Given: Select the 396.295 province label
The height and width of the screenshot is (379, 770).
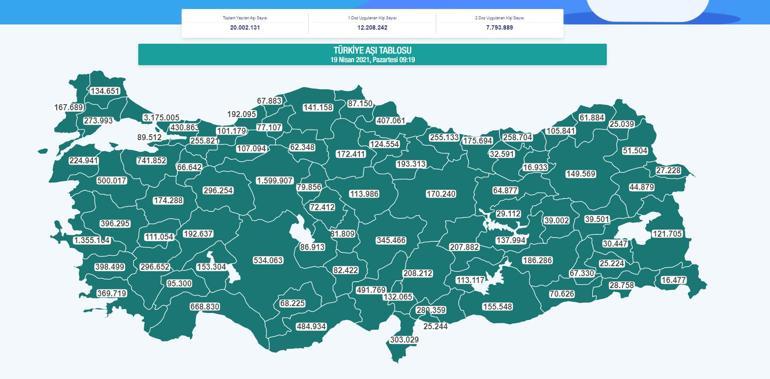Looking at the screenshot, I should 115,223.
